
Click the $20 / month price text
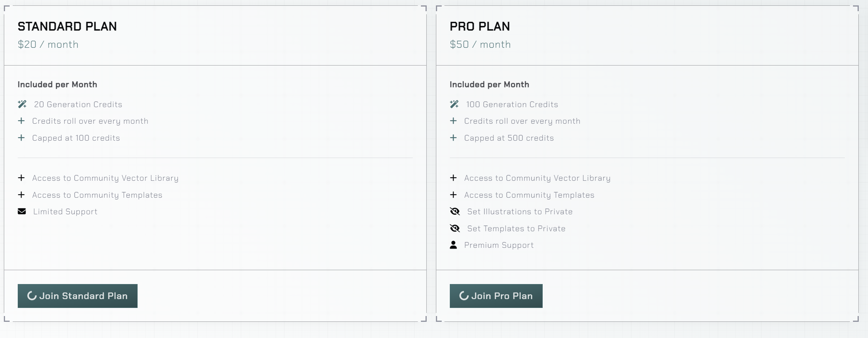pos(48,44)
